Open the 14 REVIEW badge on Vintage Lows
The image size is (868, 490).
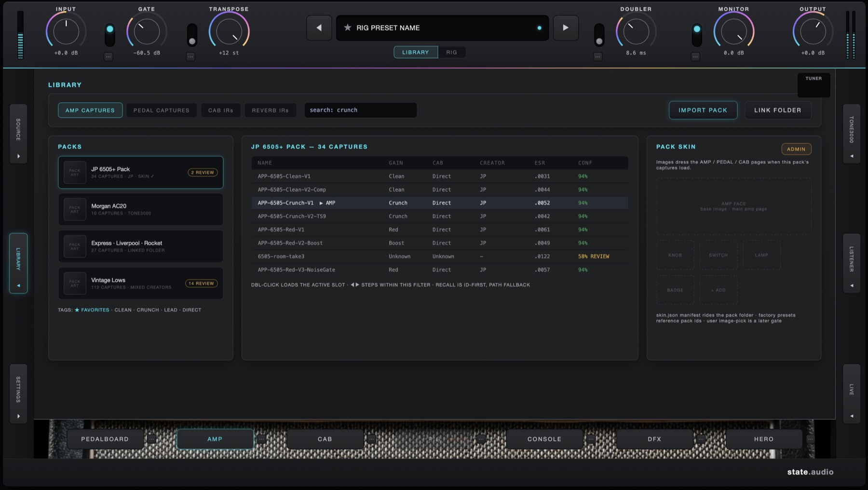click(201, 283)
